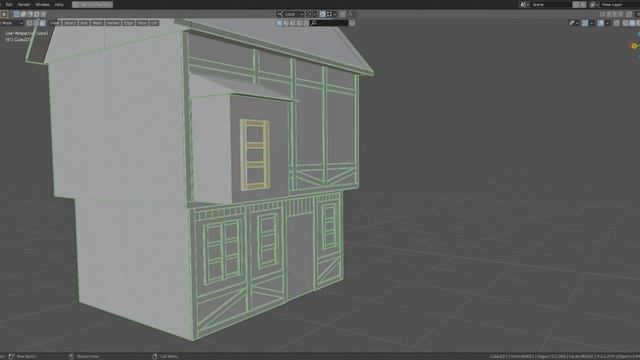Open the Local transform orientation dropdown
The image size is (640, 360).
290,14
